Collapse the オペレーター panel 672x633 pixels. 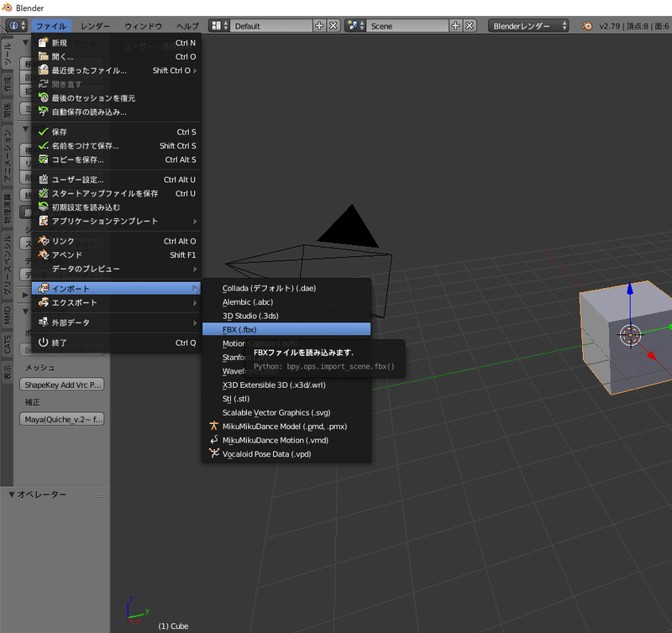[x=12, y=494]
